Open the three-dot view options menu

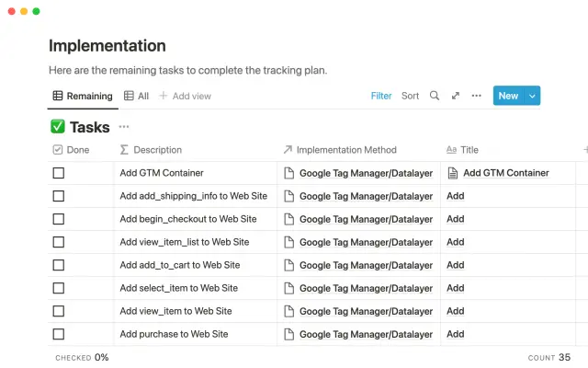pos(476,96)
